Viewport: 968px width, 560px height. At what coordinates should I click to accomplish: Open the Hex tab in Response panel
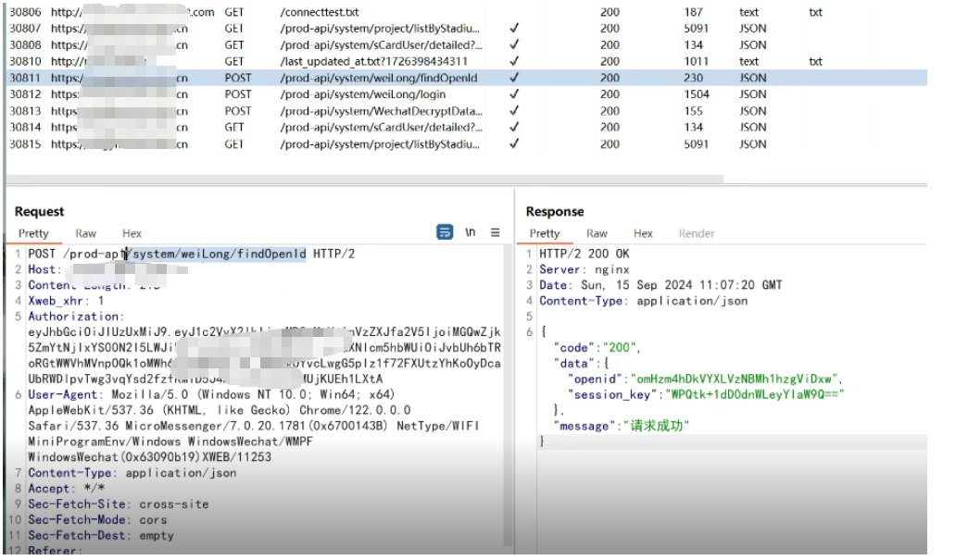click(643, 233)
